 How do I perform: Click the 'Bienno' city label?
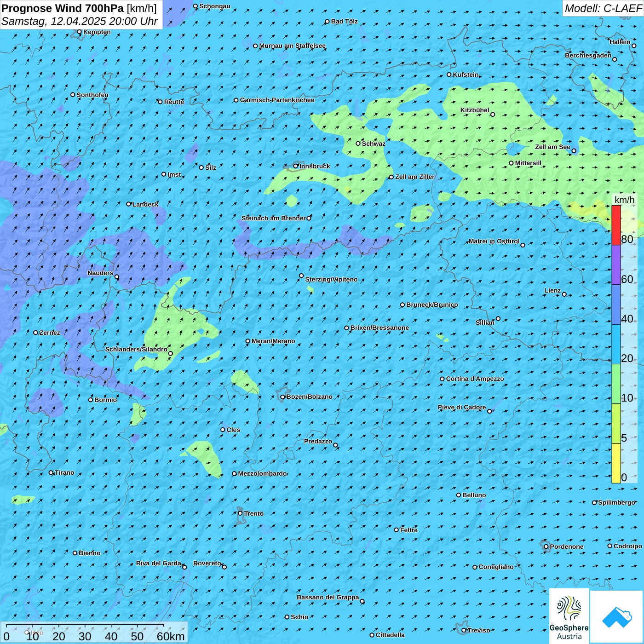coord(90,553)
